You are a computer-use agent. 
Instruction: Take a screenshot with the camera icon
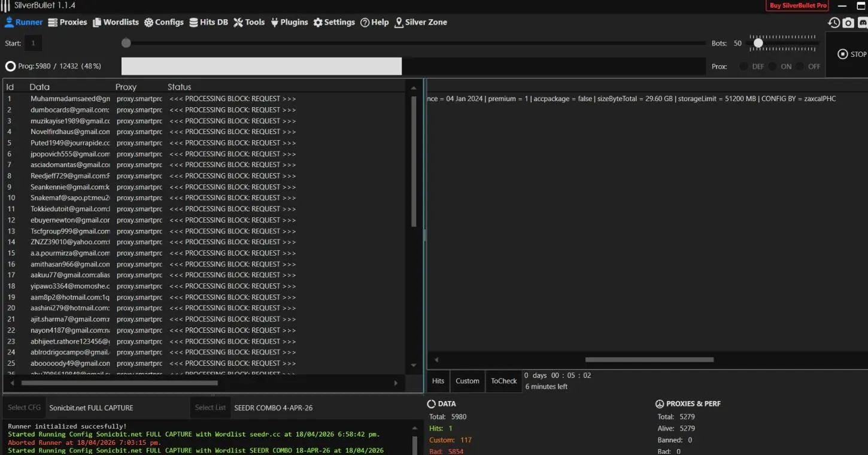coord(848,23)
